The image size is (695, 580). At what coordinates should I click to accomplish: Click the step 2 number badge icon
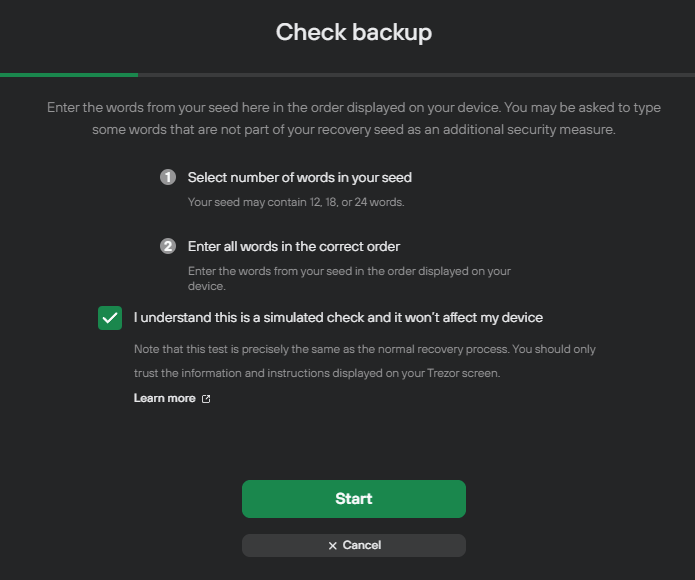point(168,246)
